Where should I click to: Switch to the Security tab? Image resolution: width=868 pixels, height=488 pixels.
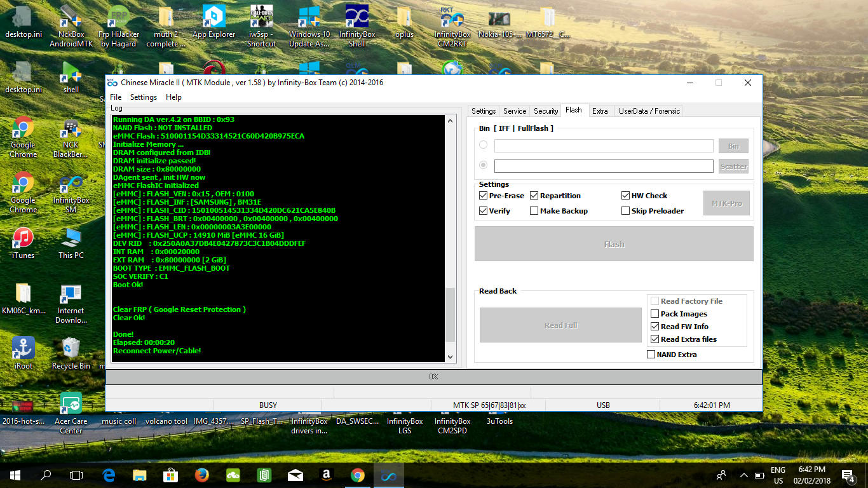coord(546,111)
